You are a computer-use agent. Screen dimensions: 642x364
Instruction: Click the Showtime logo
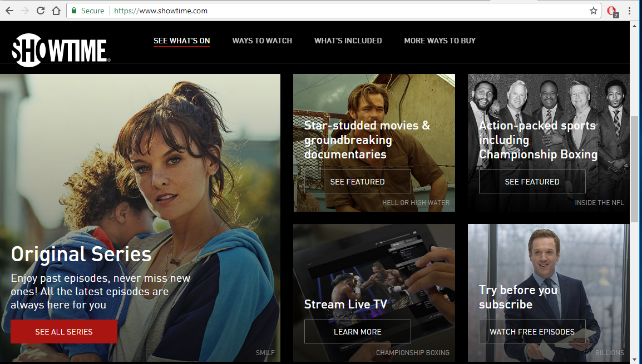tap(61, 50)
